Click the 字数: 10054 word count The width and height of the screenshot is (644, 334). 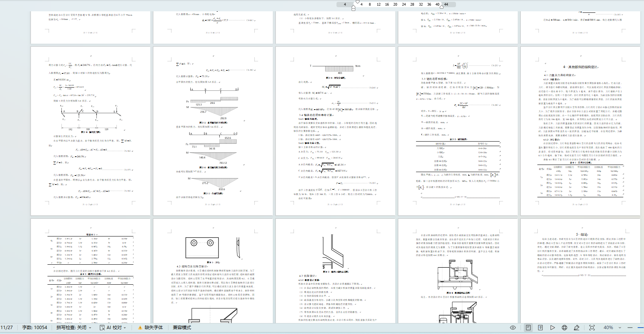coord(35,328)
